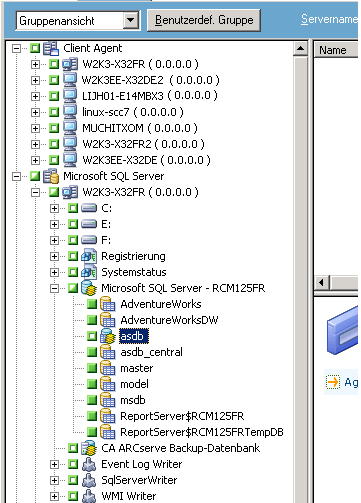This screenshot has height=503, width=361.
Task: Click the MUCHITXOM computer icon
Action: (x=70, y=128)
